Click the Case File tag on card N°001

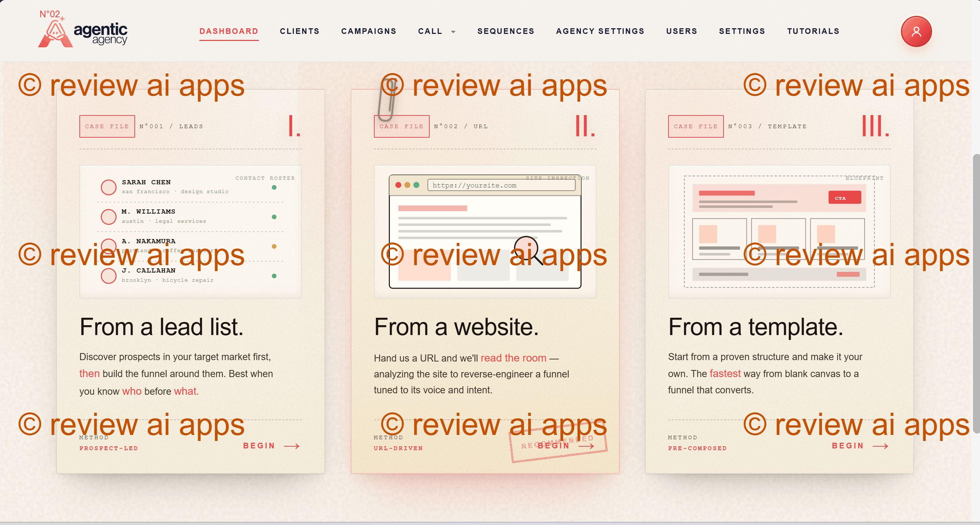point(107,126)
